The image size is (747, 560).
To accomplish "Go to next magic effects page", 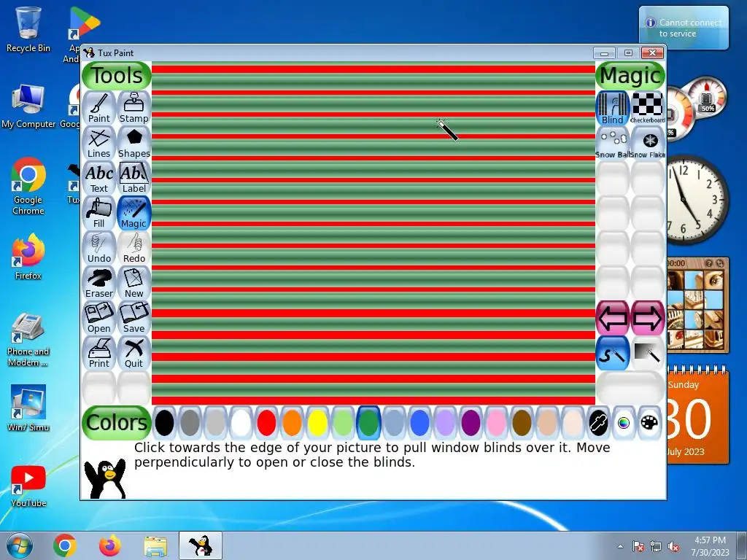I will click(x=648, y=318).
